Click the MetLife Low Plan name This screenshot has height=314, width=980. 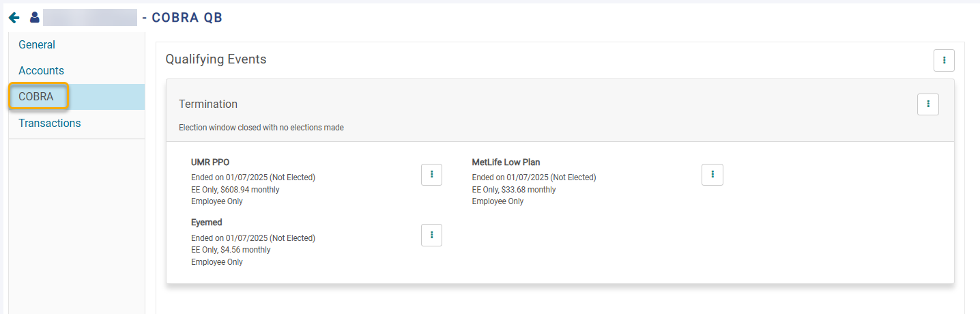(x=506, y=162)
